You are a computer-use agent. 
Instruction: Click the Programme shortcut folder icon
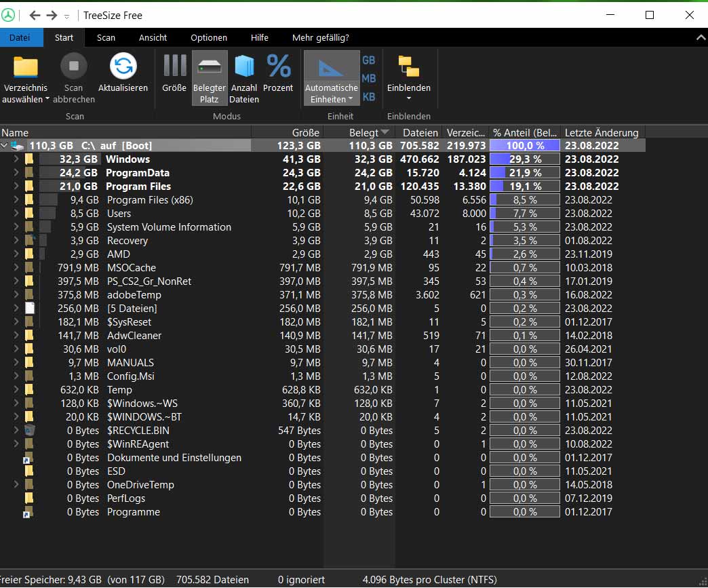[x=28, y=512]
